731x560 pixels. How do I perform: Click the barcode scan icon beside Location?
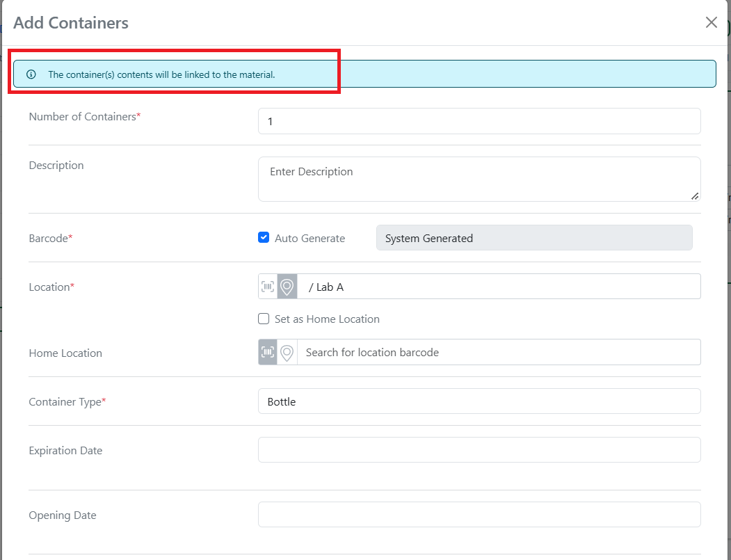[x=268, y=287]
